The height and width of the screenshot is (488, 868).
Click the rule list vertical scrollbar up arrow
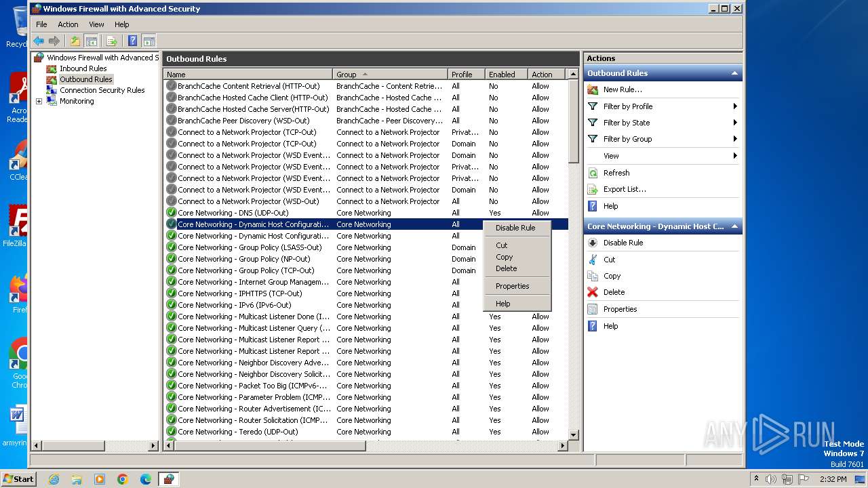573,75
